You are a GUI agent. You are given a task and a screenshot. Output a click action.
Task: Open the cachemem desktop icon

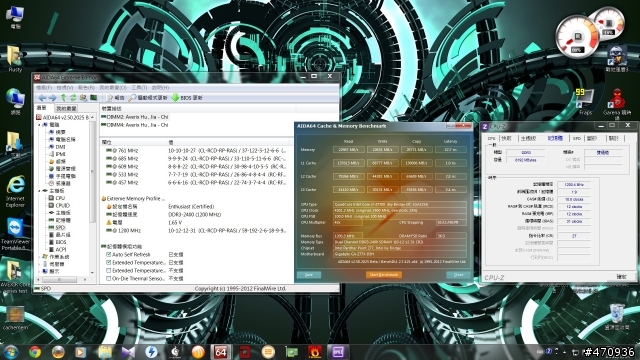click(16, 318)
